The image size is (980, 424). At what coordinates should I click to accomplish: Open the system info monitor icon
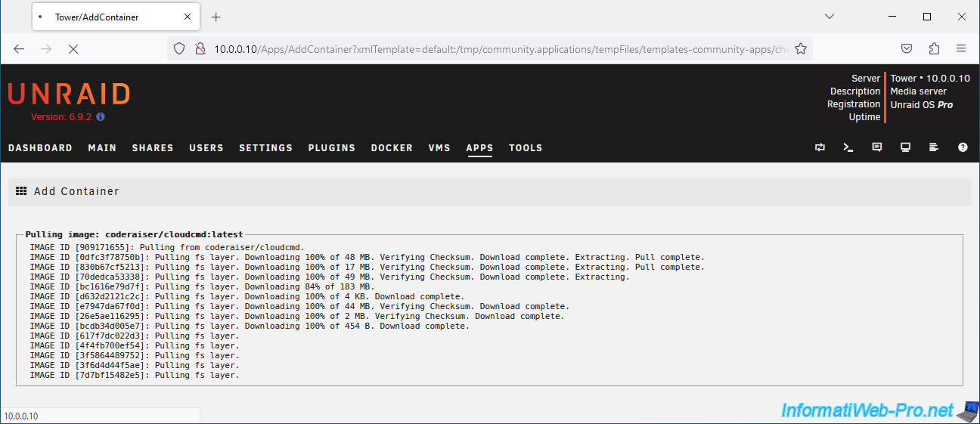click(905, 148)
